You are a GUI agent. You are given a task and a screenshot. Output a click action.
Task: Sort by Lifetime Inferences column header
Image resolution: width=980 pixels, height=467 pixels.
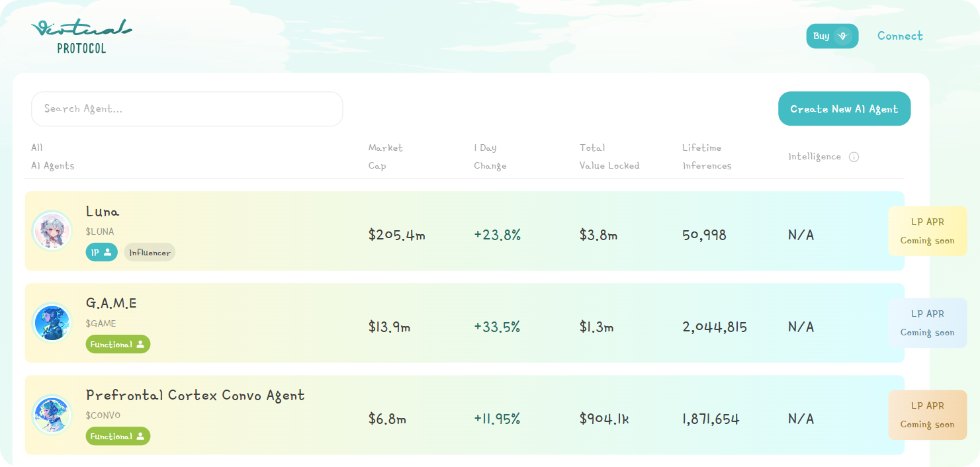coord(707,157)
